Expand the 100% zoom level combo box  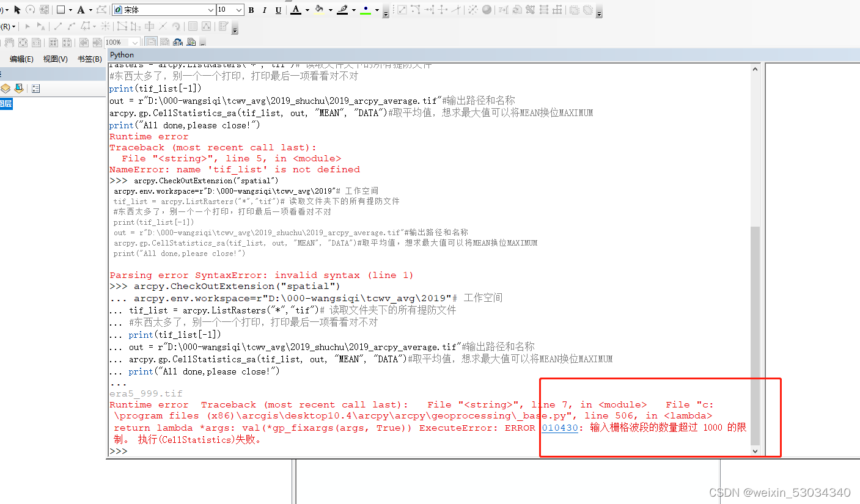click(134, 42)
